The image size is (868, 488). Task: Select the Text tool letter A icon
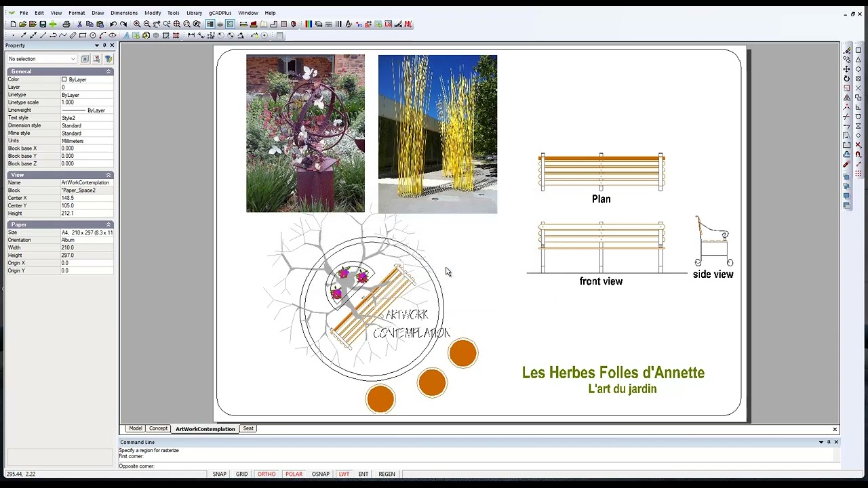click(125, 35)
